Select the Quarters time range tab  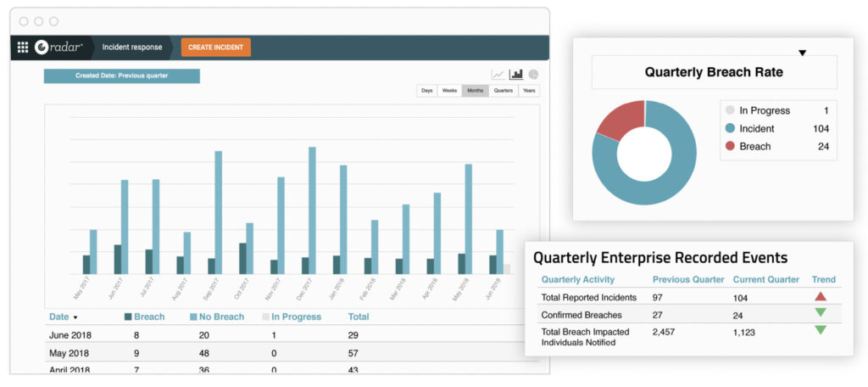(504, 91)
